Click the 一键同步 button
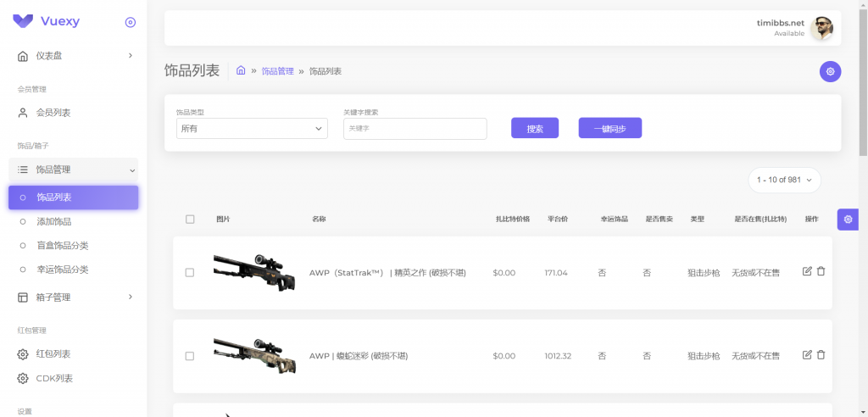The width and height of the screenshot is (868, 417). coord(610,128)
